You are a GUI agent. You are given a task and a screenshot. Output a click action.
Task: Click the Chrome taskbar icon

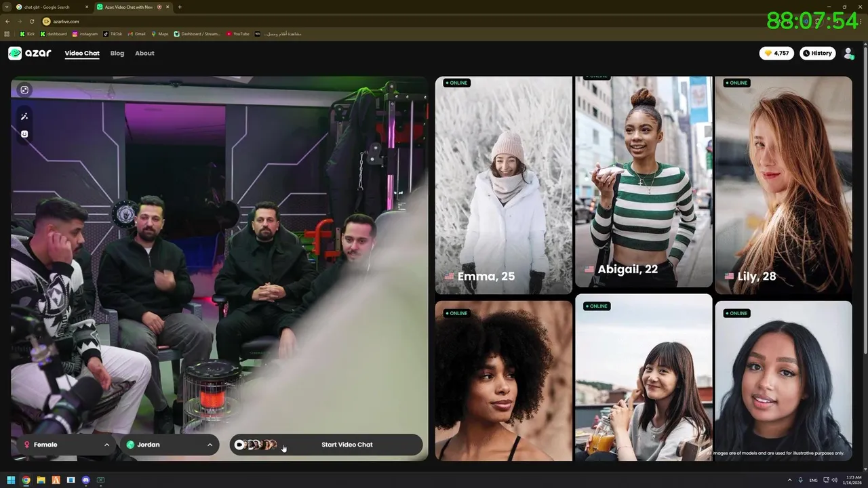coord(26,480)
